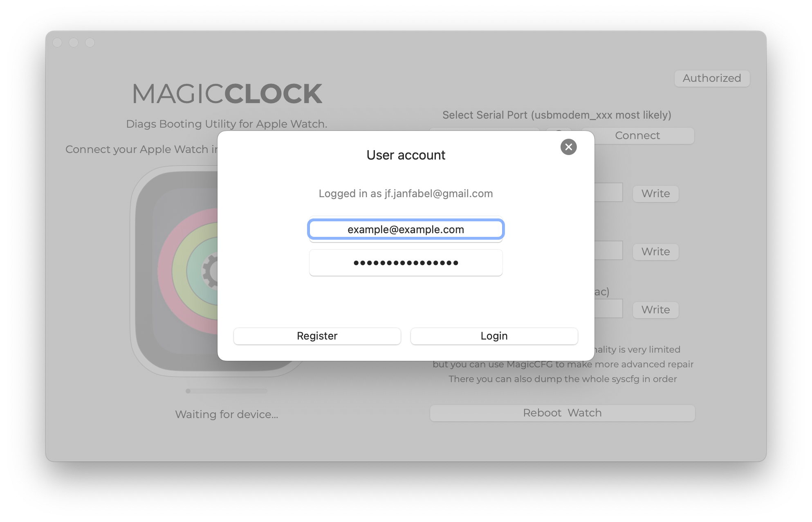Close the User account dialog

pos(568,147)
